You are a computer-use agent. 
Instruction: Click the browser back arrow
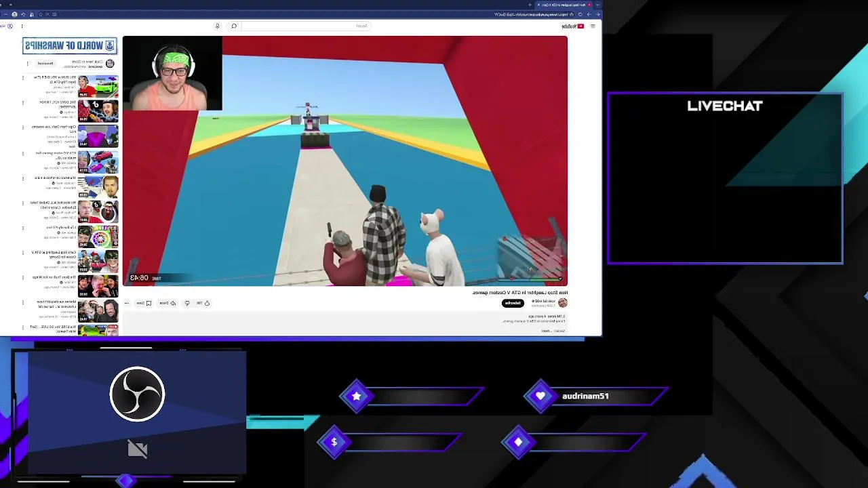tap(598, 14)
